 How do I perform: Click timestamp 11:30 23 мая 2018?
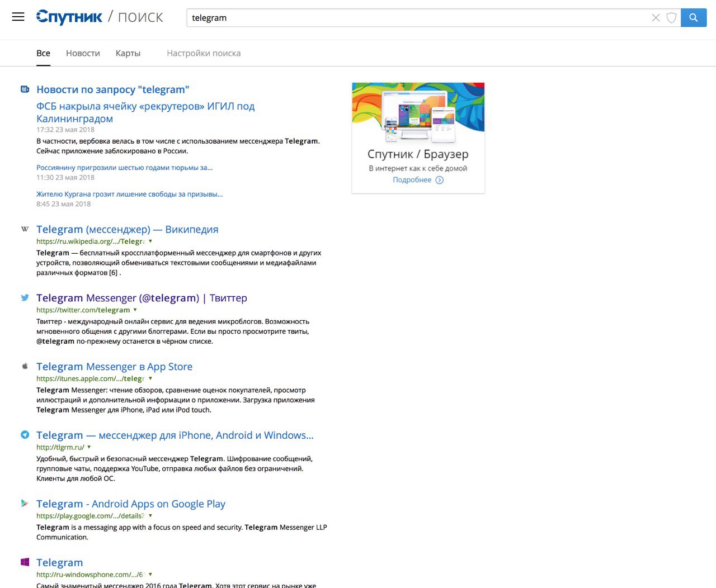tap(65, 178)
